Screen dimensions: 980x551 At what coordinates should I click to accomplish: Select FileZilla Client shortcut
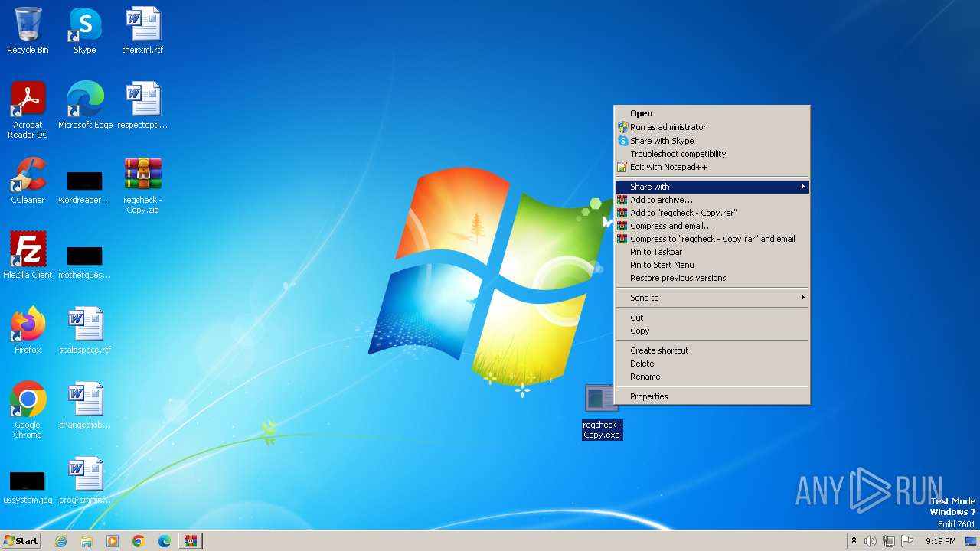pyautogui.click(x=28, y=256)
